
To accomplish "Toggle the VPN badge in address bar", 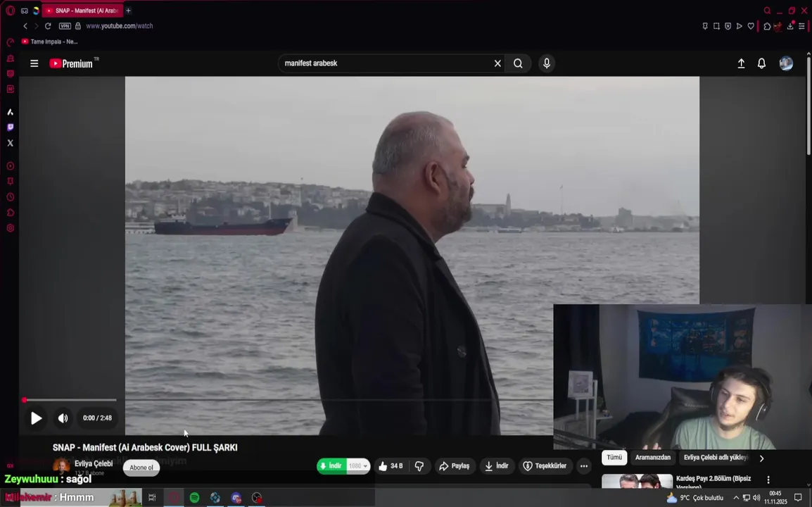I will tap(65, 26).
